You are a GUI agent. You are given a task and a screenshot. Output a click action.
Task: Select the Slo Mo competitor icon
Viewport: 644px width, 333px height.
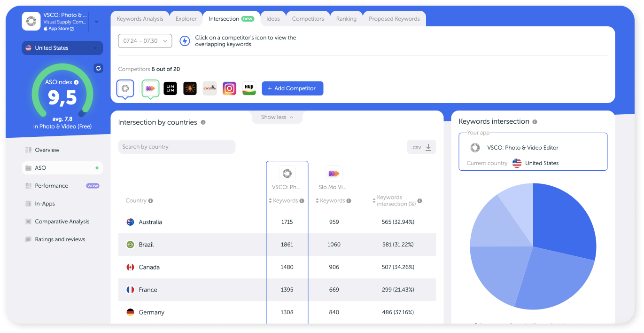(x=150, y=88)
